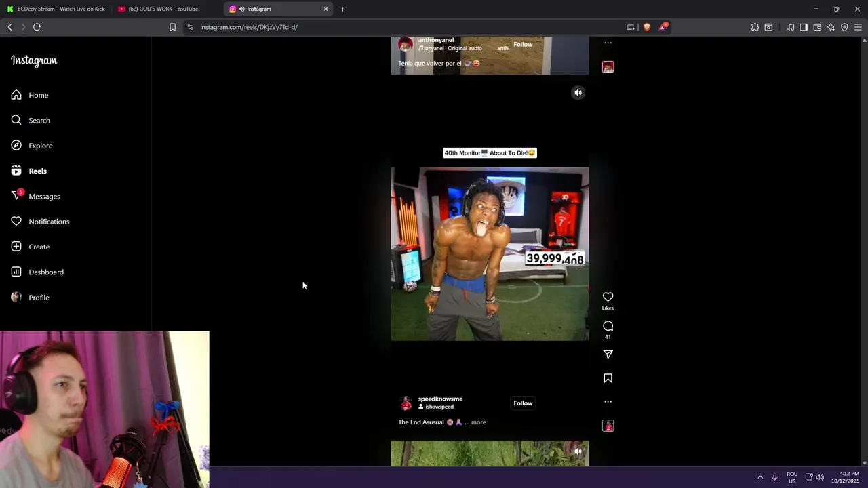Image resolution: width=868 pixels, height=488 pixels.
Task: Unmute the top reel's audio speaker
Action: tap(578, 93)
